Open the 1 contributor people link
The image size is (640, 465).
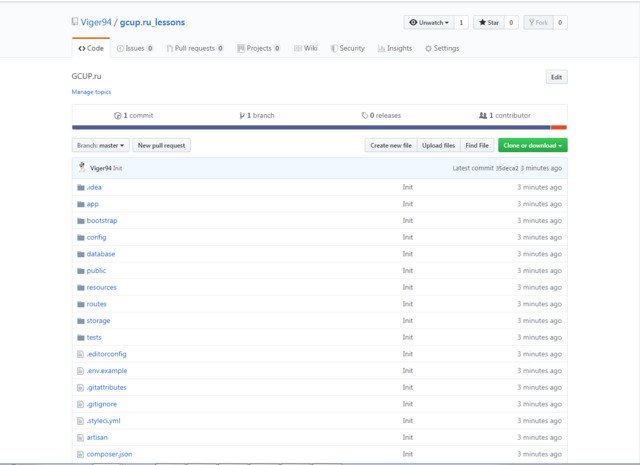pyautogui.click(x=505, y=116)
